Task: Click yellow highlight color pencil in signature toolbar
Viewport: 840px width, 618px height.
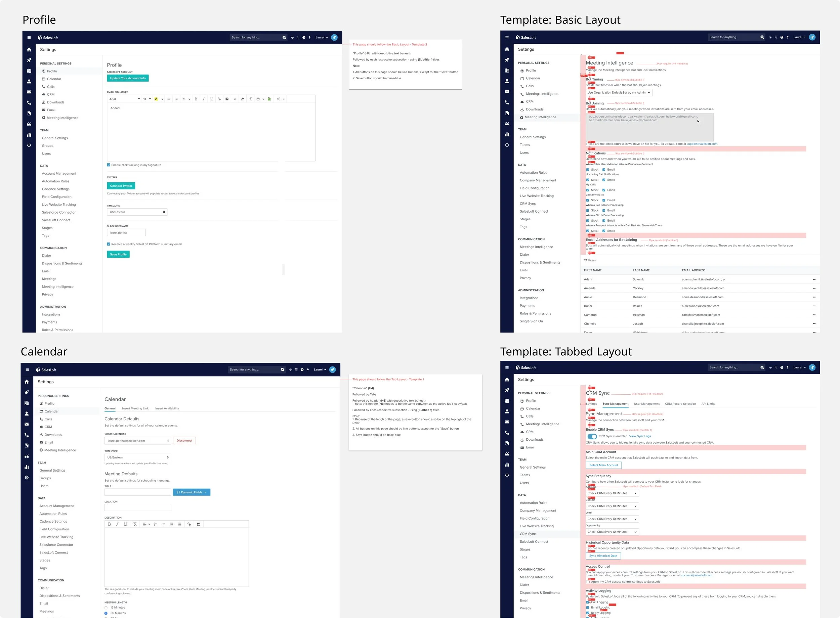Action: click(x=156, y=99)
